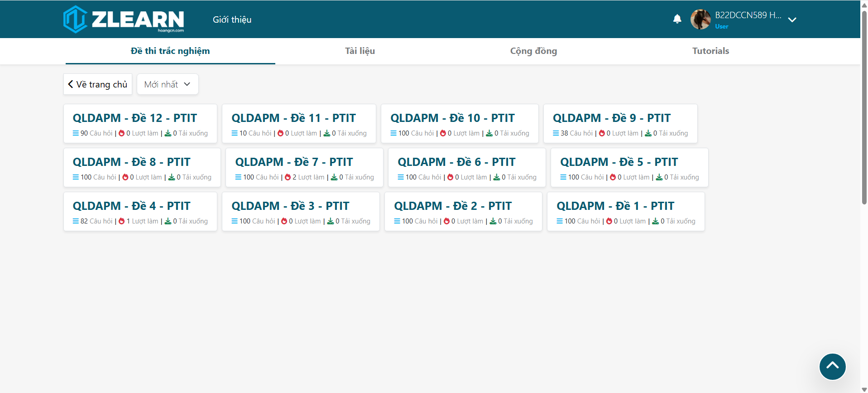868x393 pixels.
Task: Click the vertical page scrollbar
Action: tap(864, 109)
